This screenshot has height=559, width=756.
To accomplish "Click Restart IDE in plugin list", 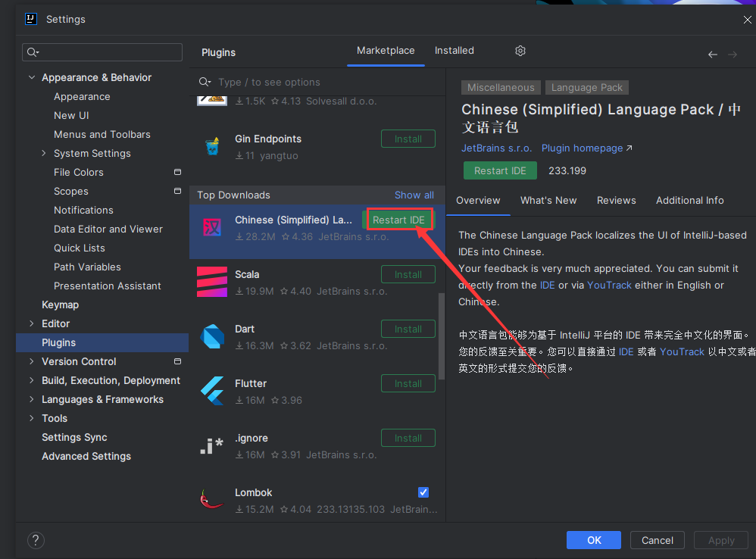I will click(398, 220).
